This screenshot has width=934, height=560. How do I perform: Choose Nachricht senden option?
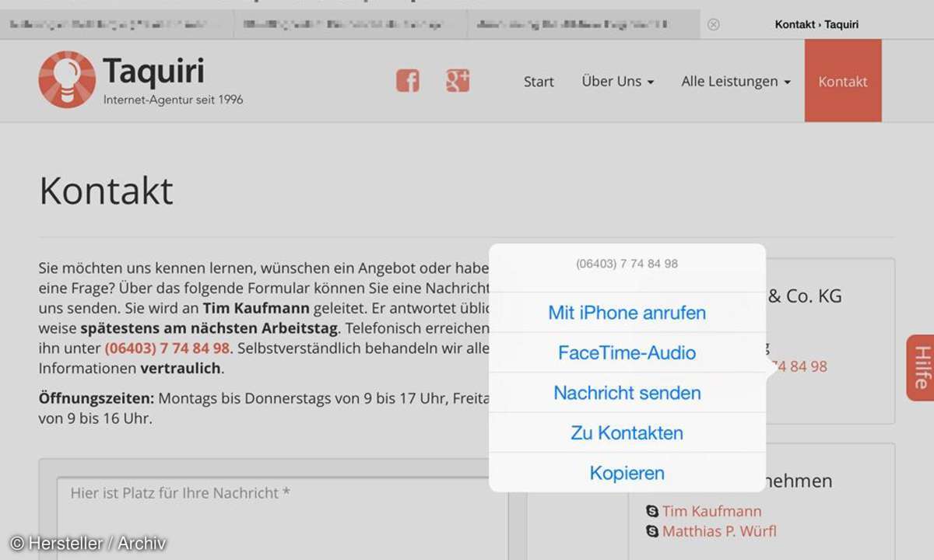pyautogui.click(x=627, y=393)
